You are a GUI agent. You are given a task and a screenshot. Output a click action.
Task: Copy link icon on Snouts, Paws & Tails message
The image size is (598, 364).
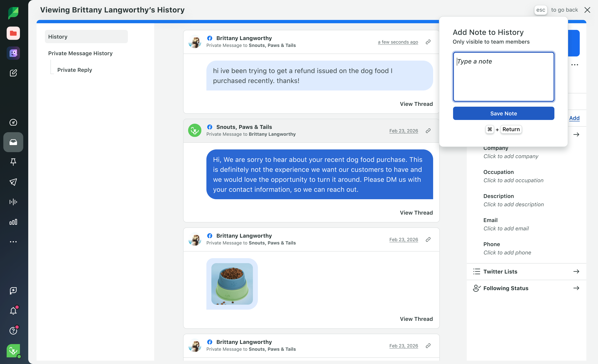click(x=428, y=131)
